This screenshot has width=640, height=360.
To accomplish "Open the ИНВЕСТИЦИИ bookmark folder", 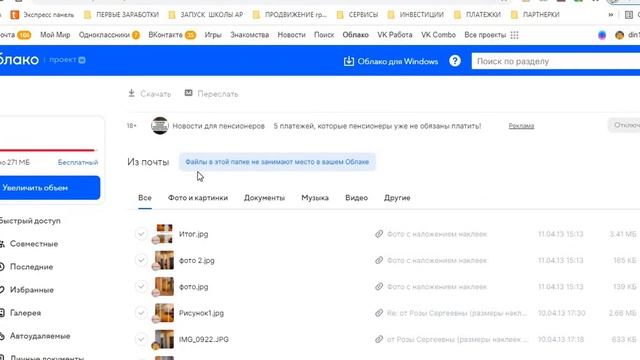I will click(415, 15).
